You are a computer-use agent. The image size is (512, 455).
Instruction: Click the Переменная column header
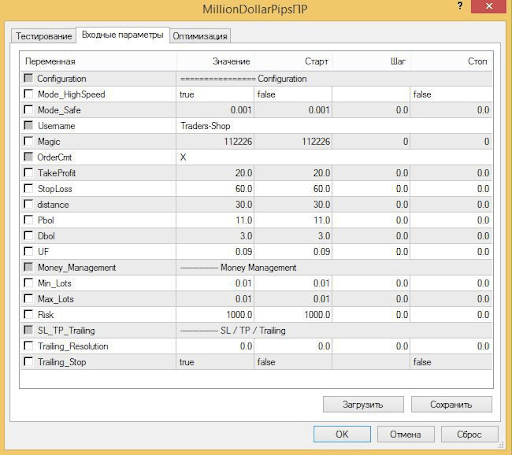pyautogui.click(x=99, y=61)
